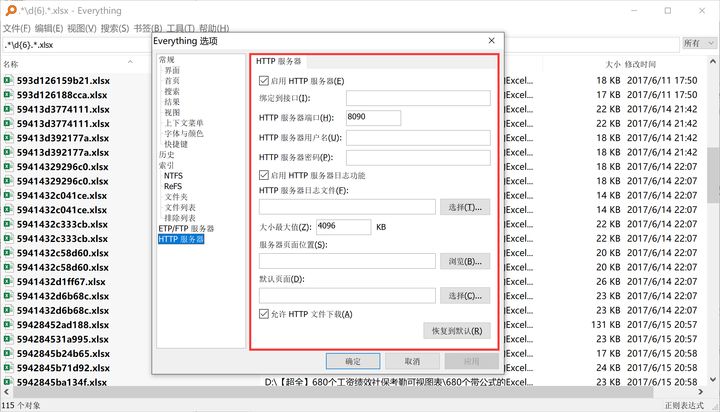Toggle the 允许 HTTP 文件下载(A) checkbox
The image size is (720, 412).
264,314
